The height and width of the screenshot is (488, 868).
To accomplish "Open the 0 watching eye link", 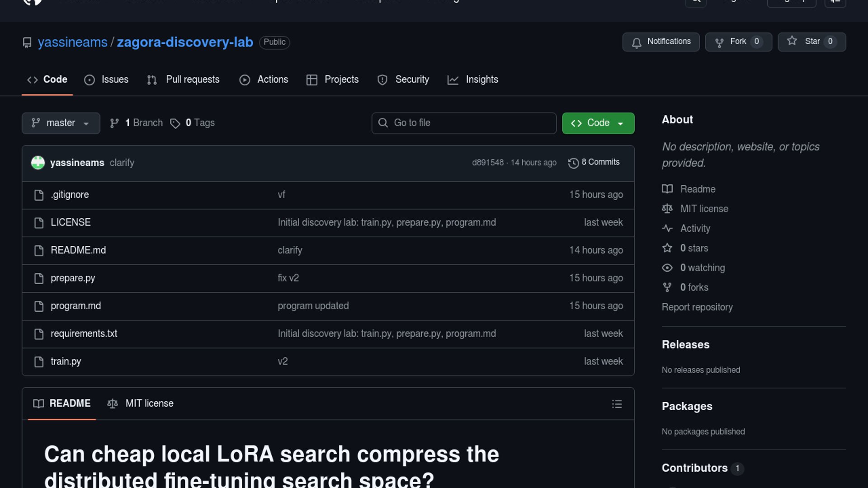I will pyautogui.click(x=702, y=268).
